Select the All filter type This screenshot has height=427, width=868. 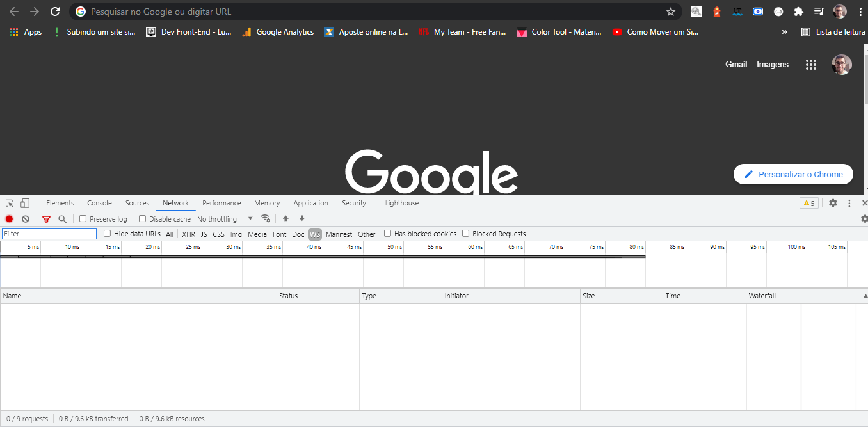click(170, 234)
